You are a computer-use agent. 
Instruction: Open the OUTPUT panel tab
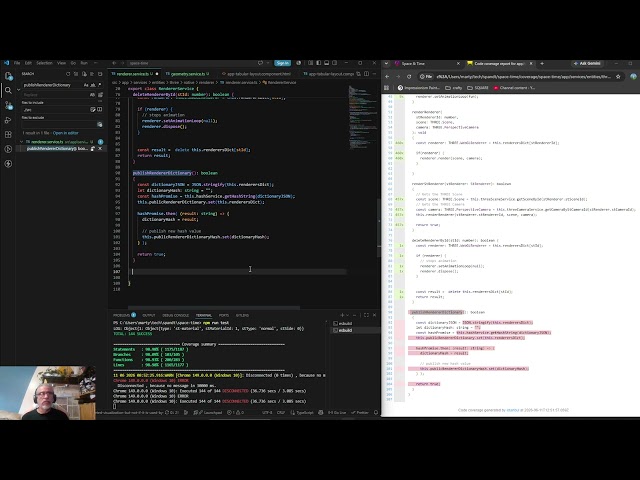[149, 316]
